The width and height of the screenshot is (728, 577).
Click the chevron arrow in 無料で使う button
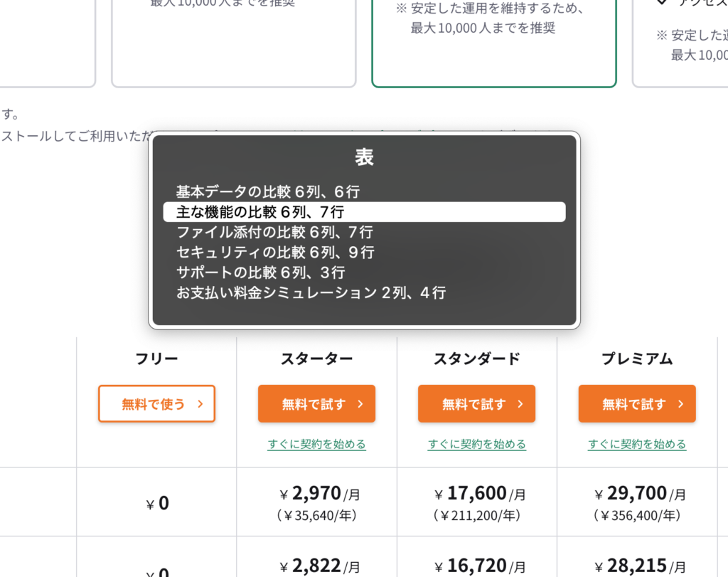(x=200, y=404)
